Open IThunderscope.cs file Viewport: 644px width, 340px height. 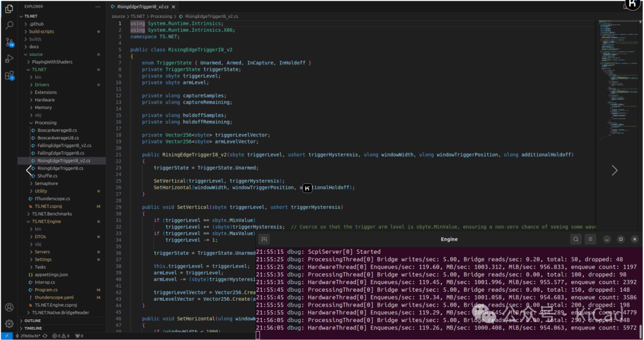(61, 198)
